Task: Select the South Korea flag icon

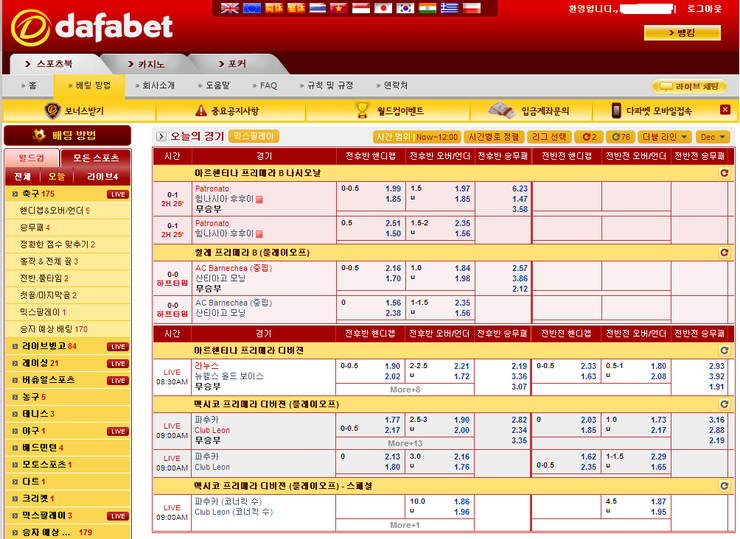Action: (405, 8)
